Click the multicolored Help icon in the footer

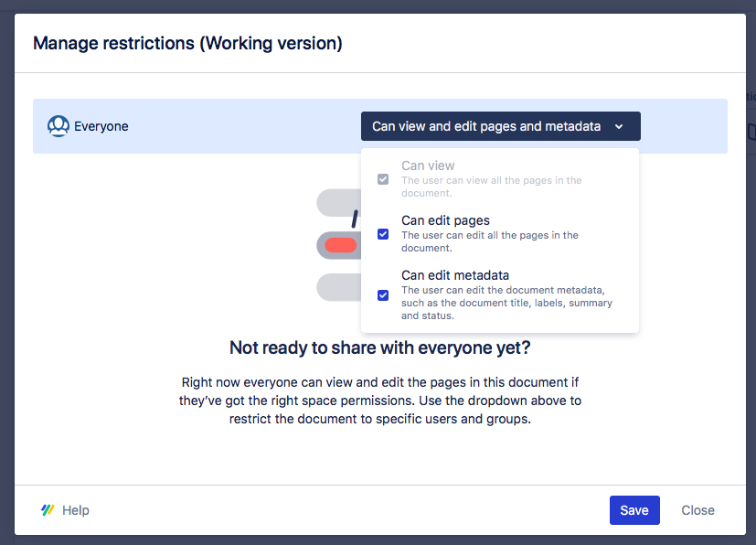click(48, 509)
